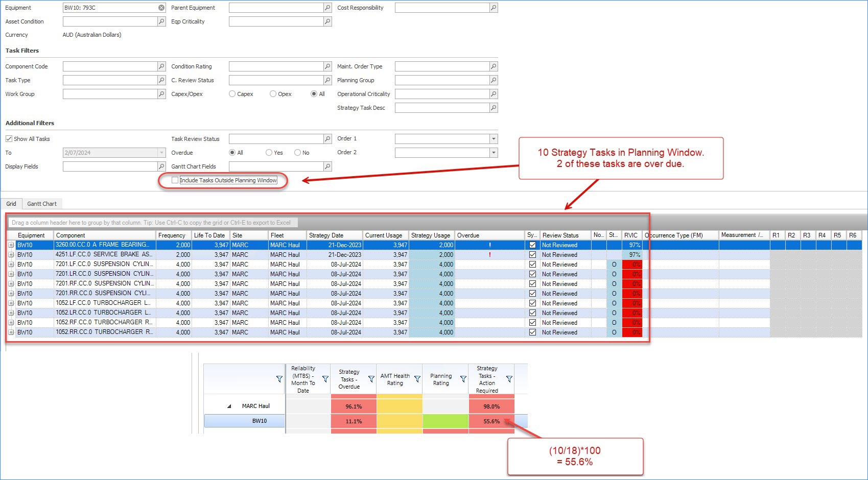
Task: Clear the Equipment field with the X icon
Action: 161,8
